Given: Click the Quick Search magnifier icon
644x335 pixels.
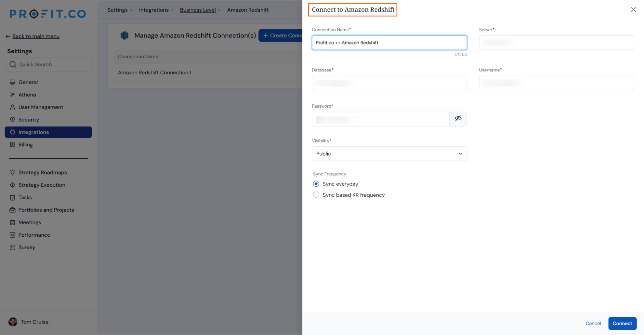Looking at the screenshot, I should click(13, 64).
